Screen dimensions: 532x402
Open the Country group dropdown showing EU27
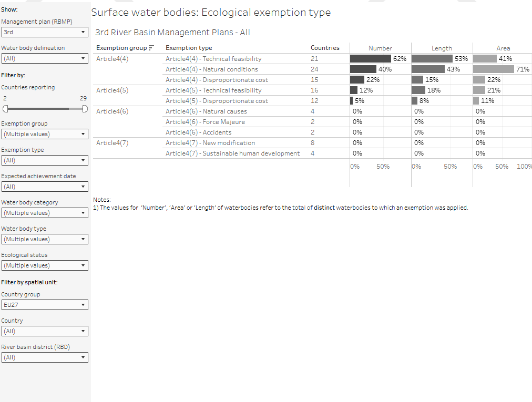(44, 305)
